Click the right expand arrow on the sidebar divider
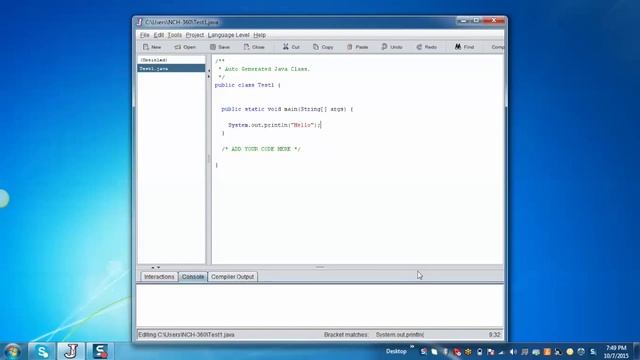The width and height of the screenshot is (640, 360). pyautogui.click(x=209, y=76)
